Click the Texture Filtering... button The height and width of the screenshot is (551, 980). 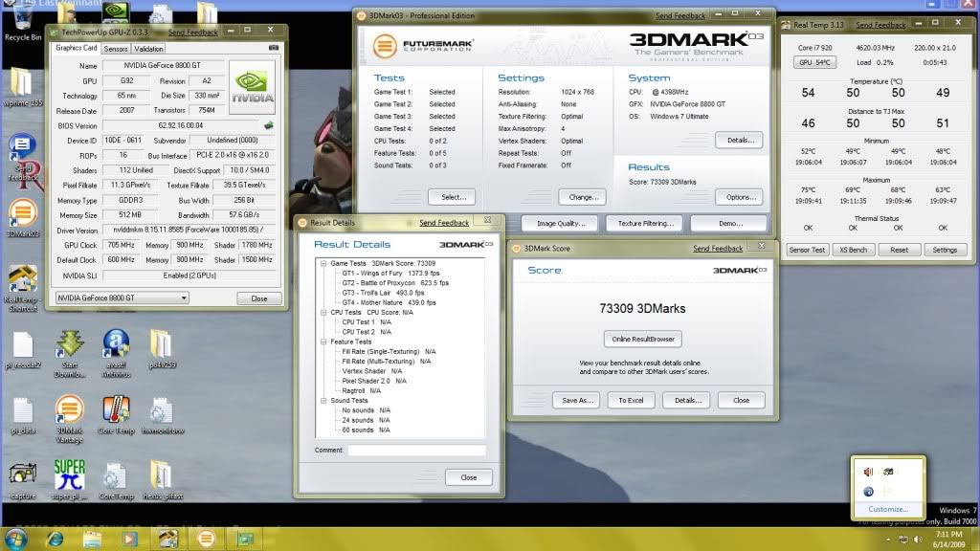(645, 223)
